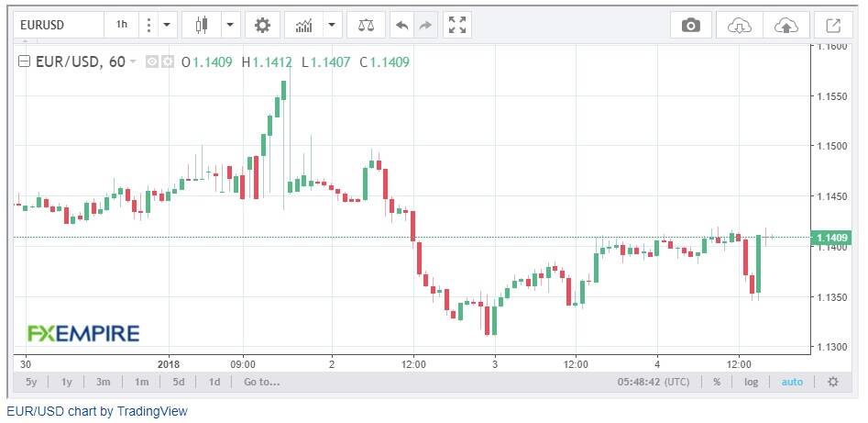
Task: Toggle log scale option
Action: point(751,382)
